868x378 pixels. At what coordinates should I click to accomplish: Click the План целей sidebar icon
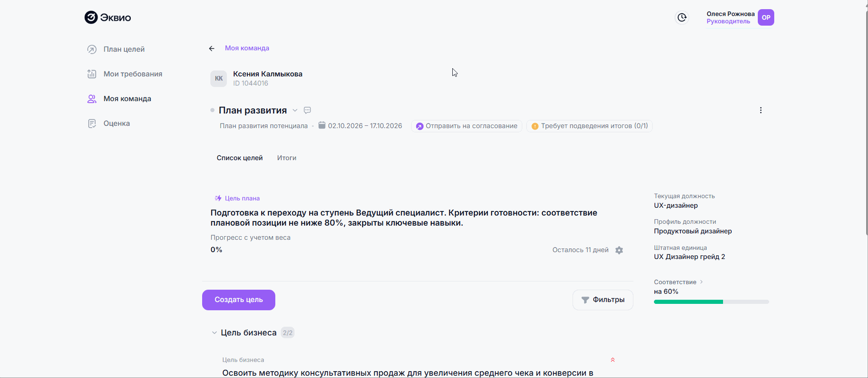92,49
